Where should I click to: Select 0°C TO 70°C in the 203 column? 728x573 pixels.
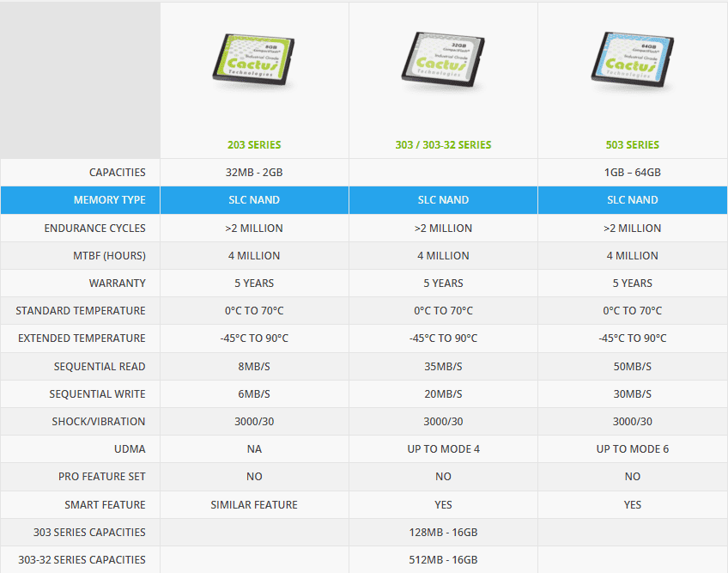tap(254, 310)
